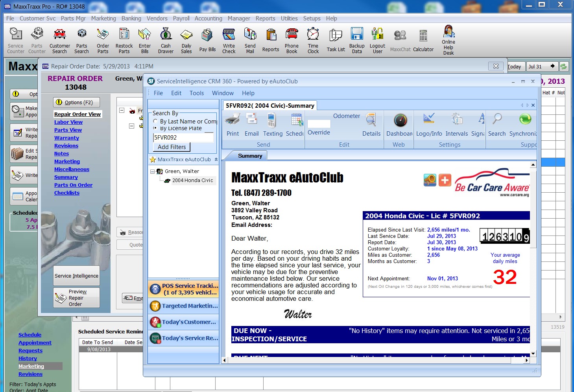Click the Summary sub-tab
Image resolution: width=574 pixels, height=392 pixels.
tap(250, 156)
